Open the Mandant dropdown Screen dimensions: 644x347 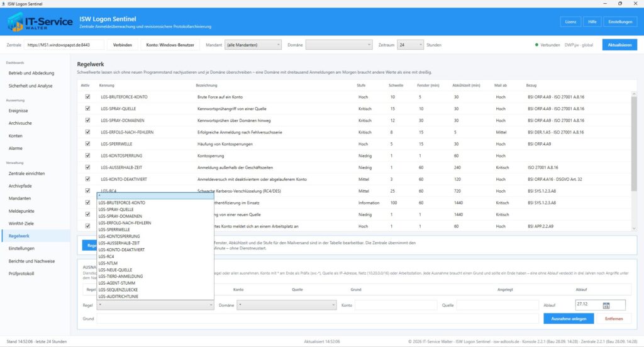tap(253, 45)
